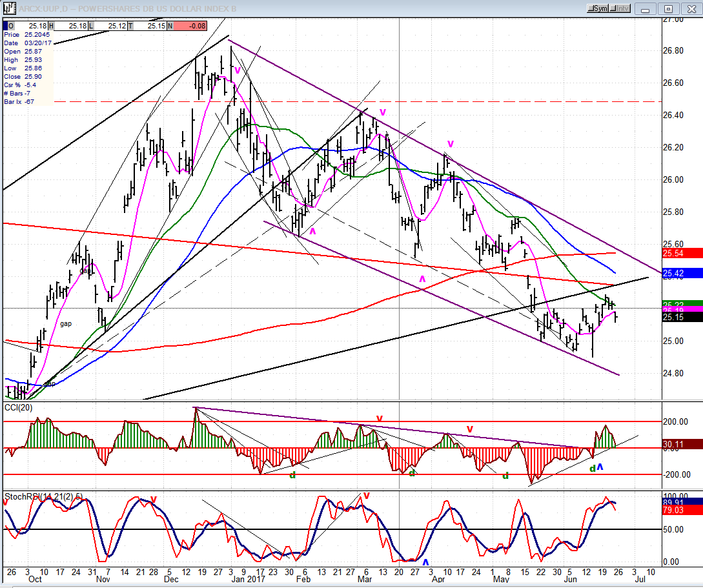This screenshot has height=588, width=703.
Task: Click the cursor data box Date row
Action: pos(28,43)
